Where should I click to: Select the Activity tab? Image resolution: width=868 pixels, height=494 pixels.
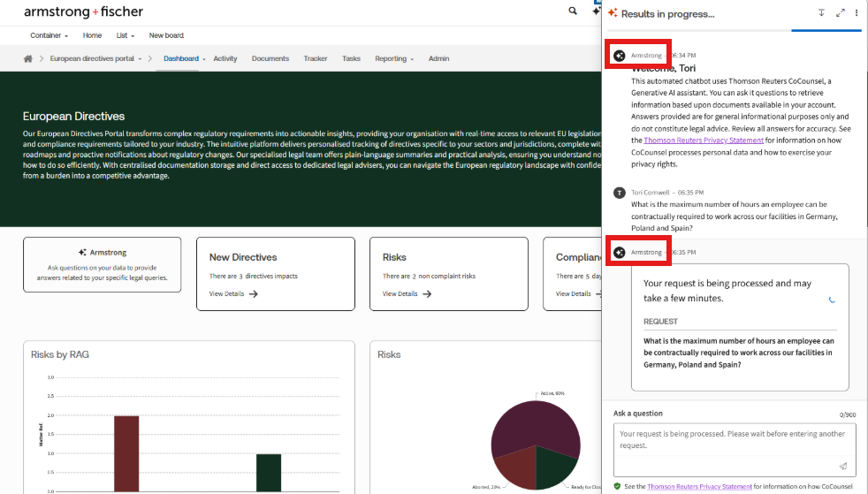click(x=225, y=59)
